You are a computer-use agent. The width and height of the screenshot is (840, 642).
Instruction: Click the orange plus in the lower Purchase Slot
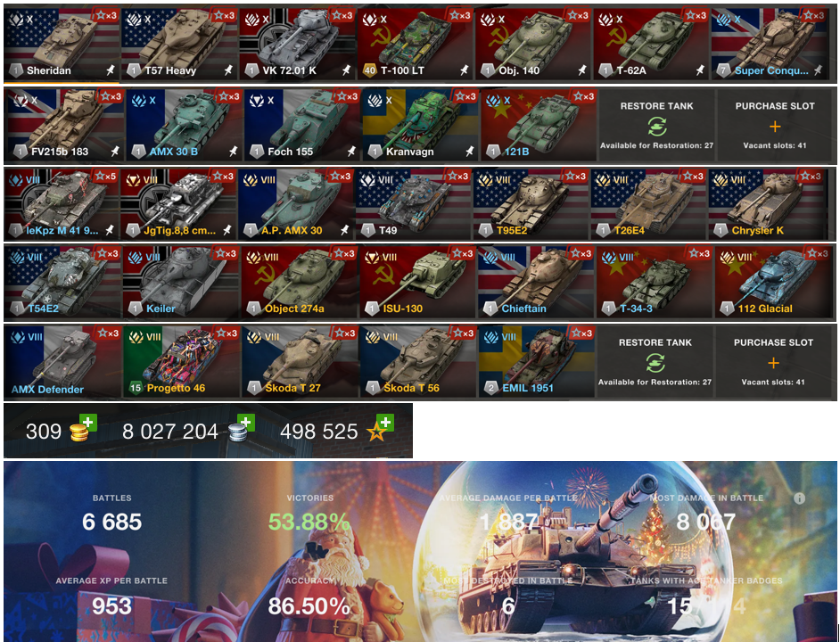773,363
